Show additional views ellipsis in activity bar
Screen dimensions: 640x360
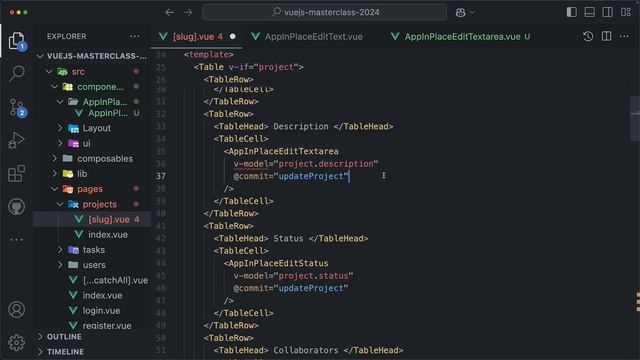(x=16, y=240)
